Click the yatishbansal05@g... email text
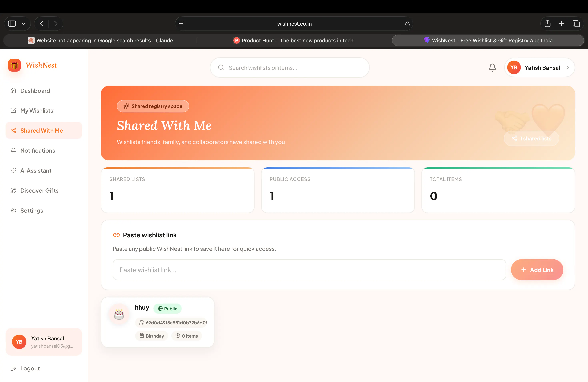The image size is (588, 382). click(x=52, y=346)
